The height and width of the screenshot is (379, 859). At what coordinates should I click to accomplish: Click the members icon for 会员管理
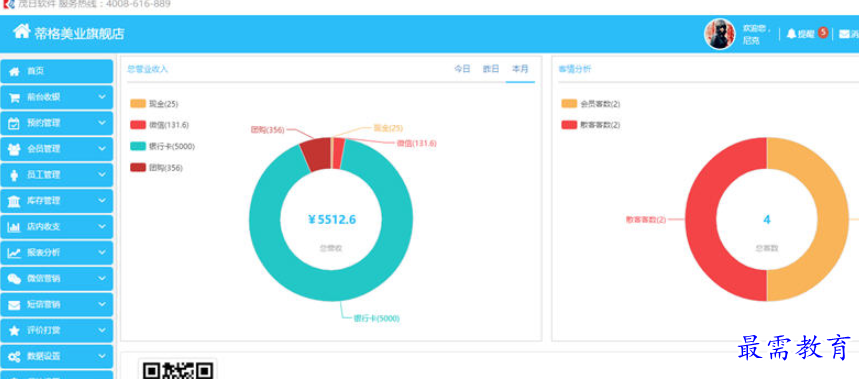pos(14,149)
